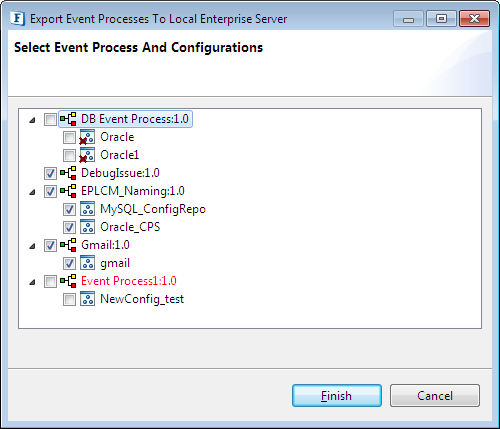This screenshot has width=500, height=429.
Task: Click the Oracle configuration error icon
Action: coord(87,137)
